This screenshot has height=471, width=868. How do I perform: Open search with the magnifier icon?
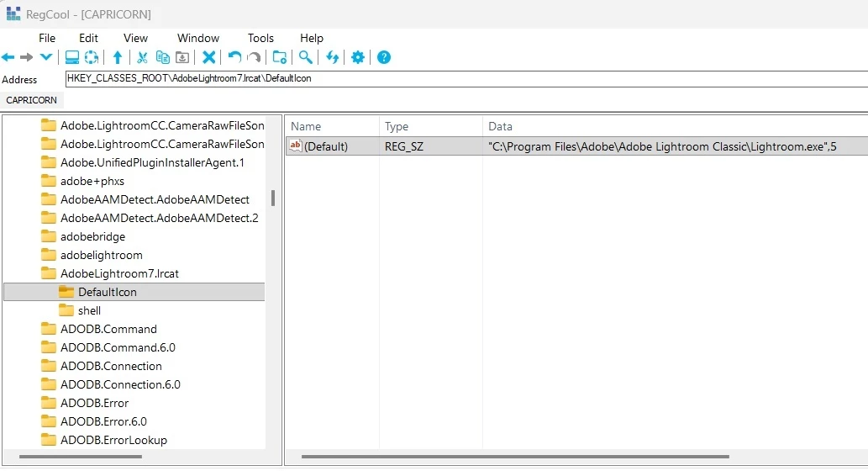click(306, 57)
